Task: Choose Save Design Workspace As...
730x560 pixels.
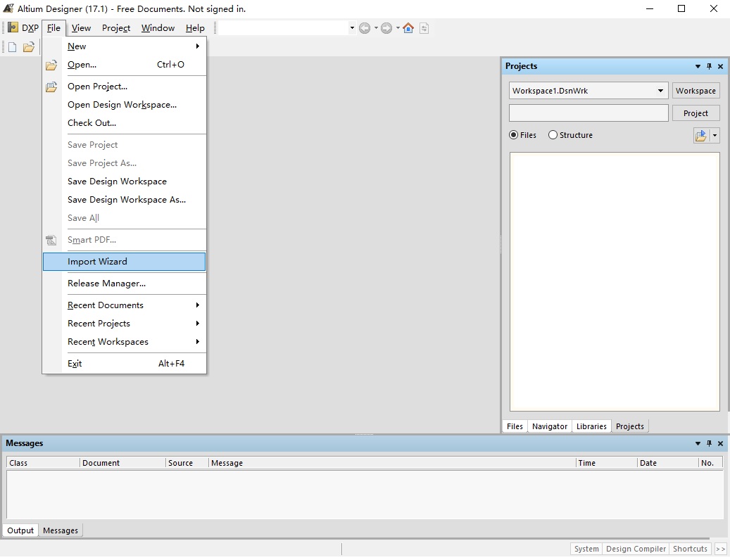Action: tap(125, 200)
